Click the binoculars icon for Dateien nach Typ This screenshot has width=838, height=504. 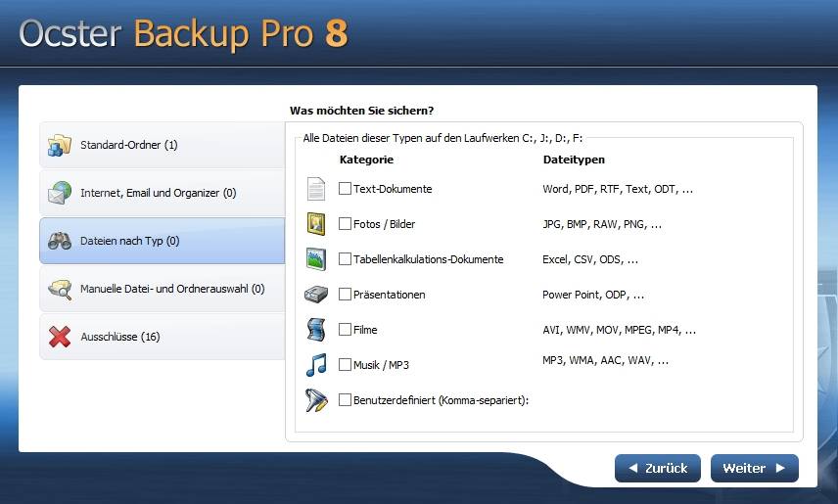pyautogui.click(x=60, y=241)
